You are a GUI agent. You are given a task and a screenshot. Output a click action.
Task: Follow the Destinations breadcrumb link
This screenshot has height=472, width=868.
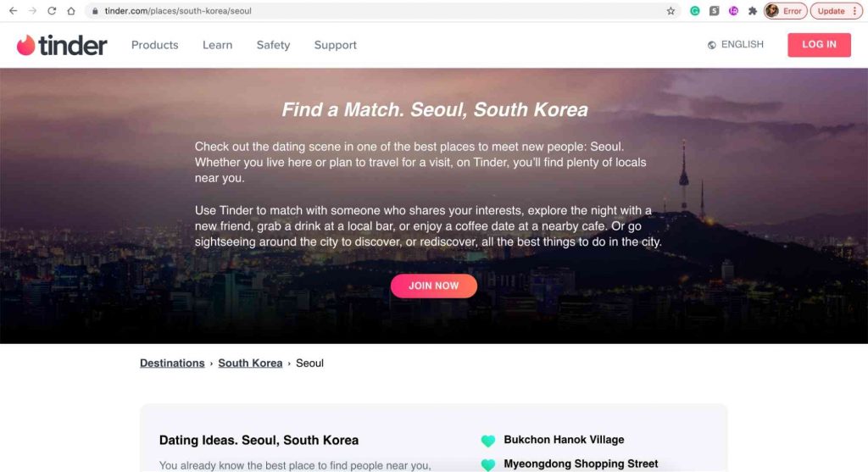coord(172,363)
